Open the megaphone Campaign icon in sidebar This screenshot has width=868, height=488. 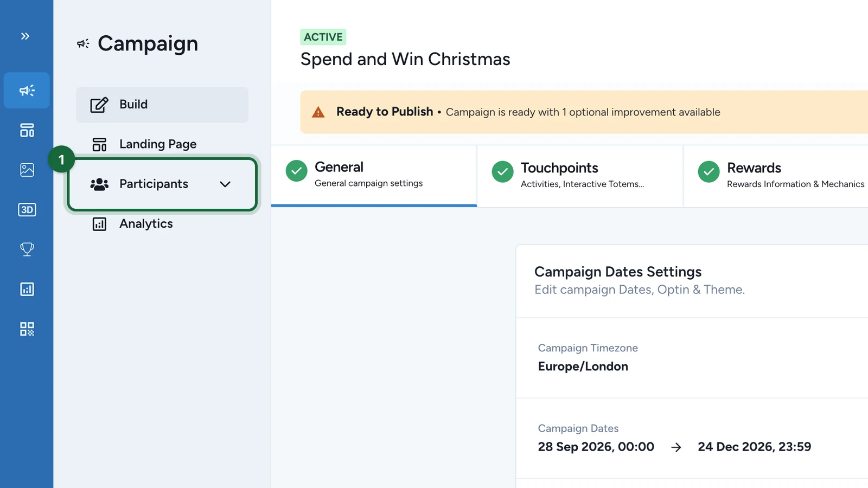point(27,91)
